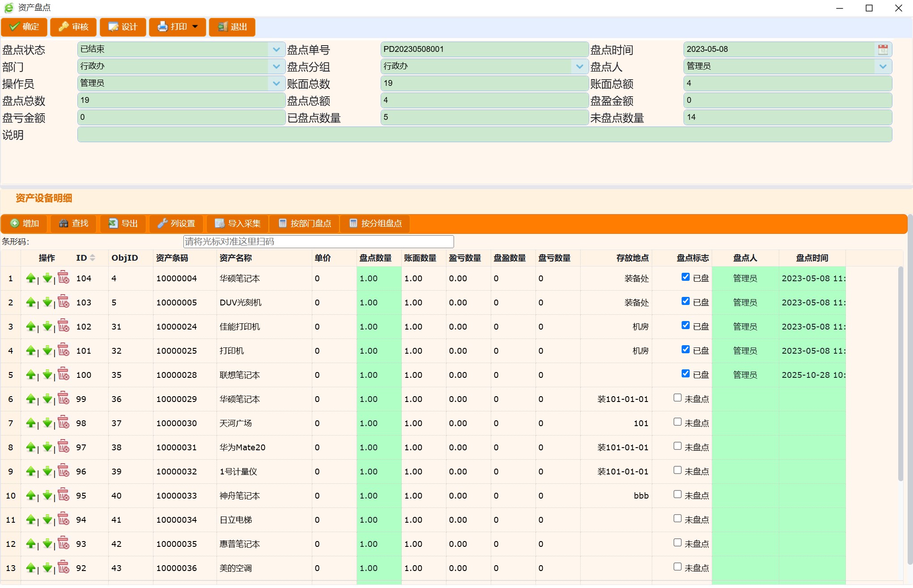The height and width of the screenshot is (588, 913).
Task: Check 未盘点 box for 神舟笔记本
Action: pos(677,494)
